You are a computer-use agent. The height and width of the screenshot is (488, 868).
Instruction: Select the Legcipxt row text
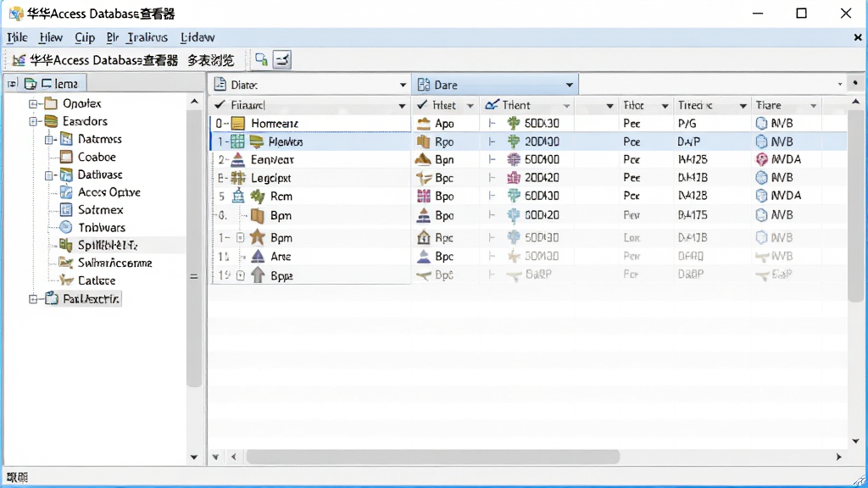pos(270,178)
